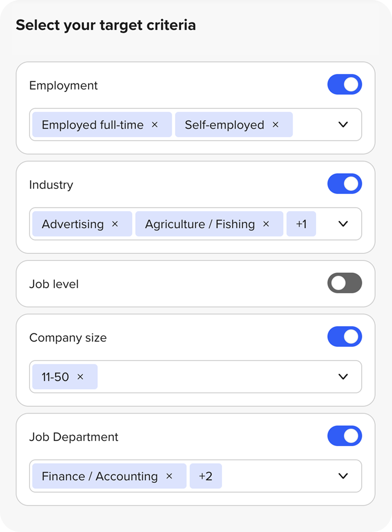
Task: Click the Employed full-time tag text
Action: [93, 125]
